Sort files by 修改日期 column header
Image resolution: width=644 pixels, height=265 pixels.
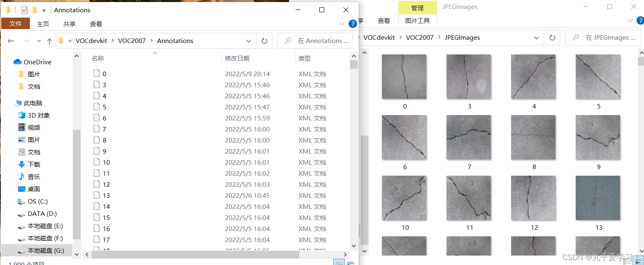(237, 59)
